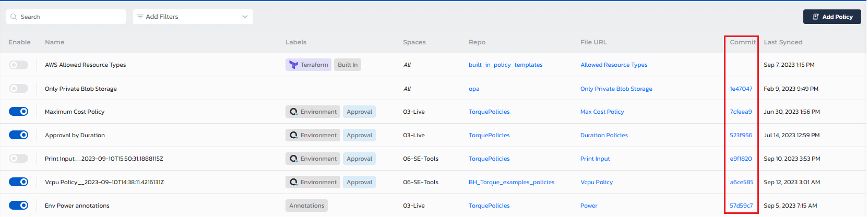Open commit a6ce585

pos(742,182)
